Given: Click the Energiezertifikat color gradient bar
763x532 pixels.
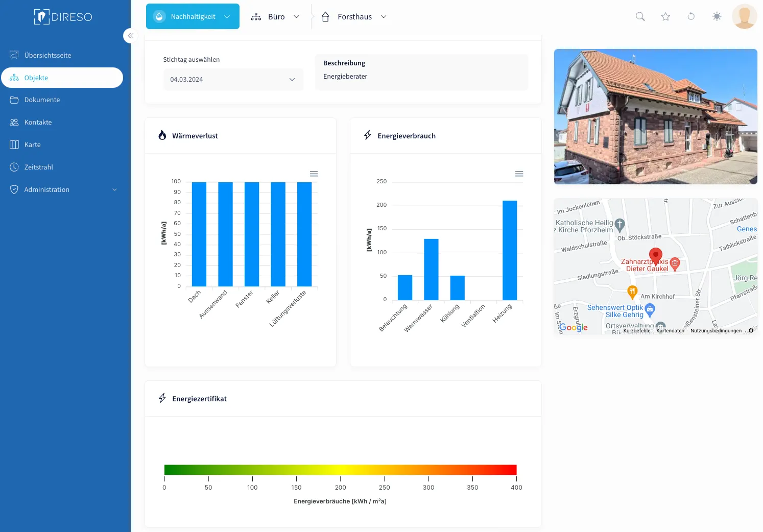Looking at the screenshot, I should click(341, 470).
